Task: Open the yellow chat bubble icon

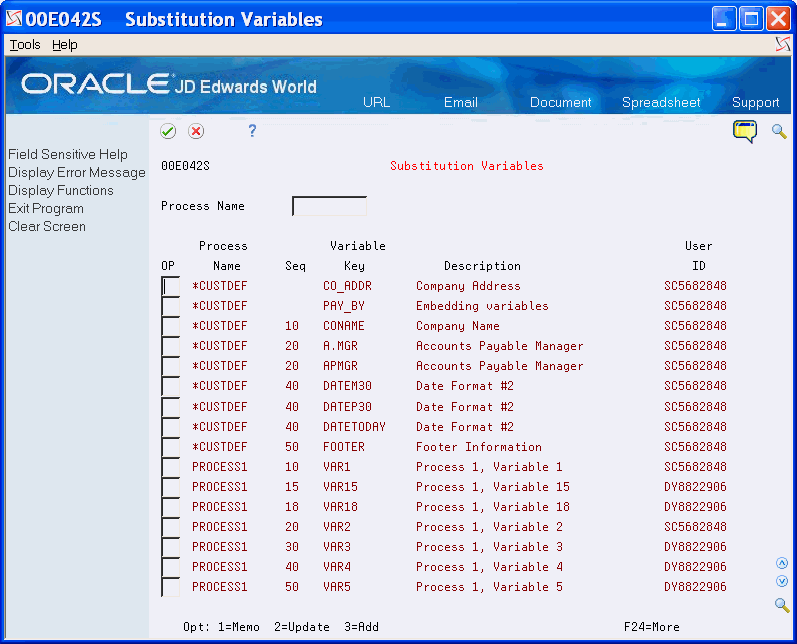Action: click(745, 131)
